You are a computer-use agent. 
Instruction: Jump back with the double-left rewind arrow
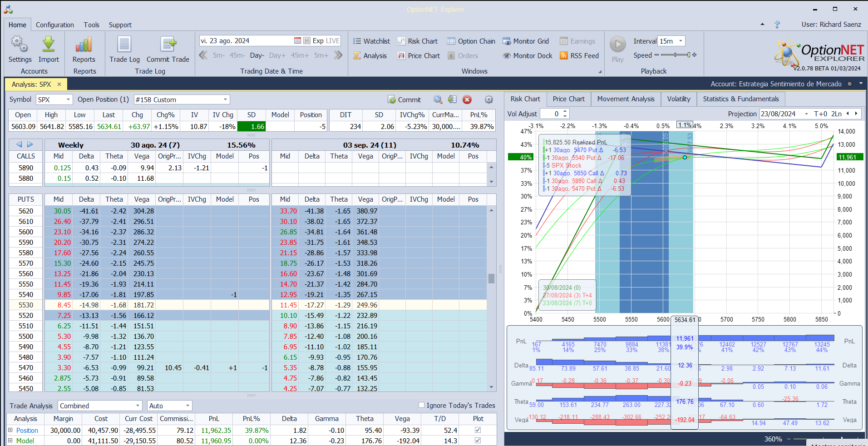(x=203, y=55)
